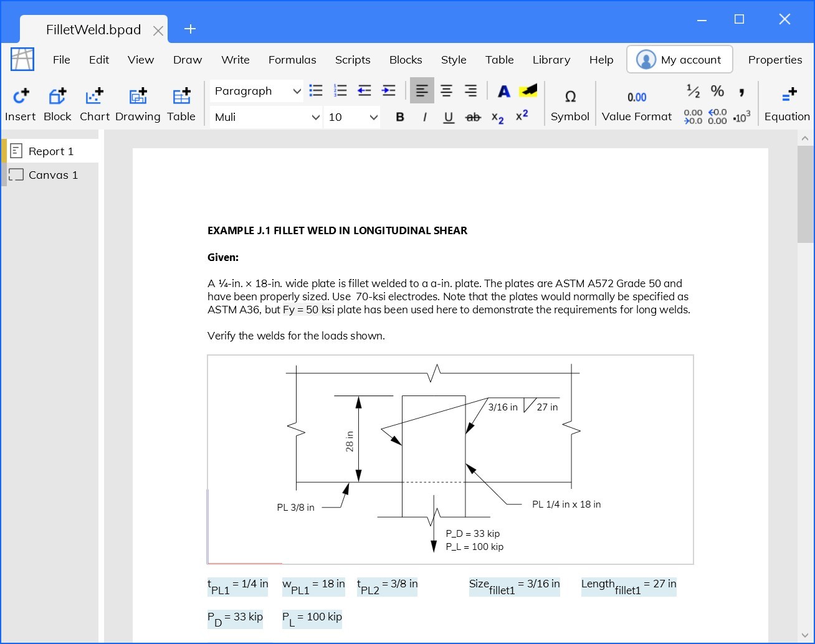Click the application logo icon
815x644 pixels.
click(22, 60)
